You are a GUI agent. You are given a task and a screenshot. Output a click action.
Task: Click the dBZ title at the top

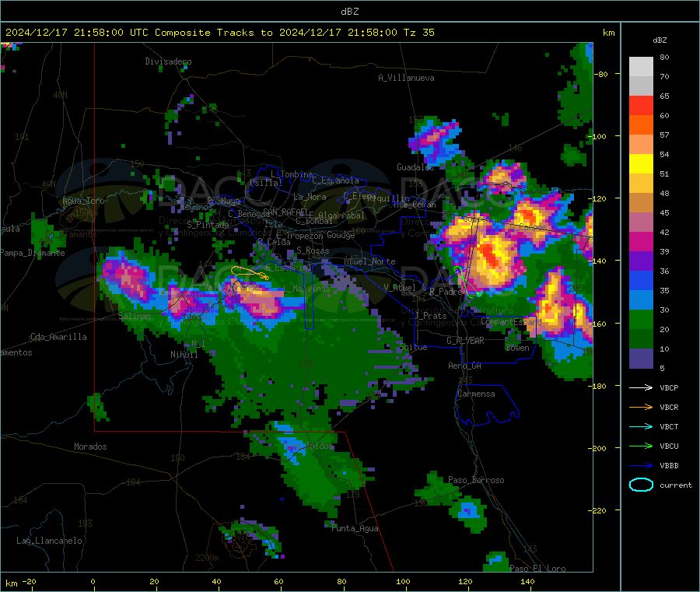click(x=349, y=12)
